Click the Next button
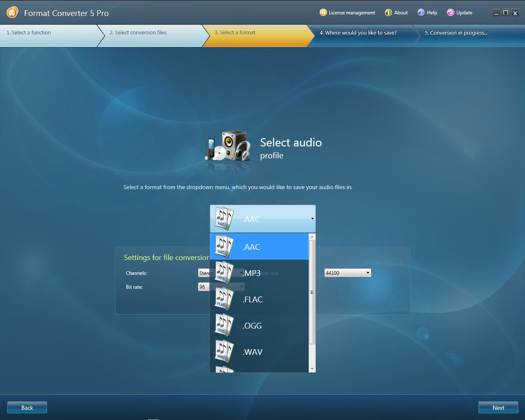The image size is (525, 420). (498, 408)
